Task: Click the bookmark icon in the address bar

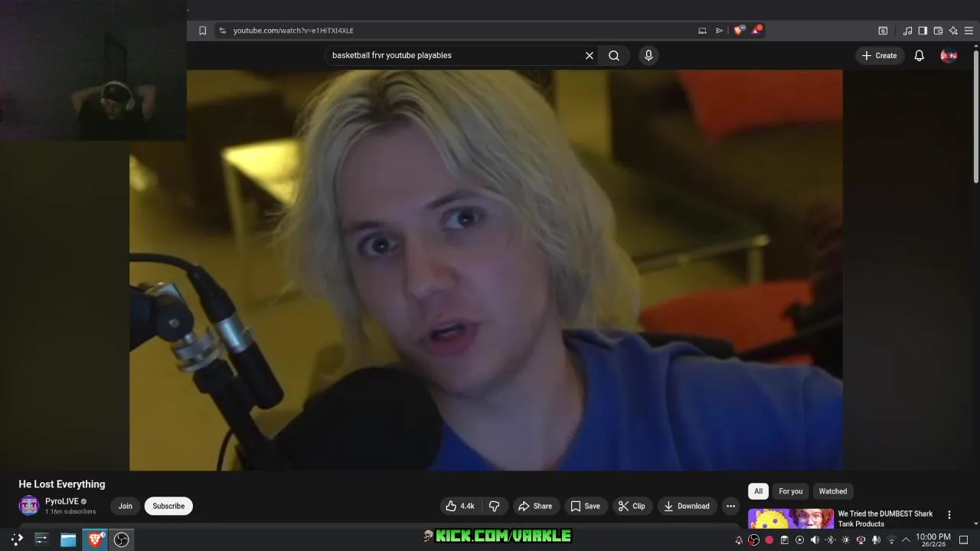Action: [202, 31]
